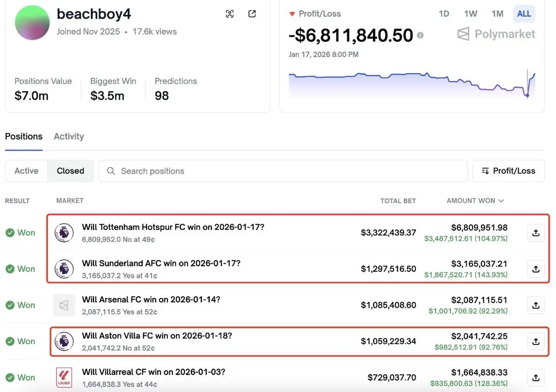Switch to the Activity tab
The width and height of the screenshot is (556, 392).
pos(69,137)
